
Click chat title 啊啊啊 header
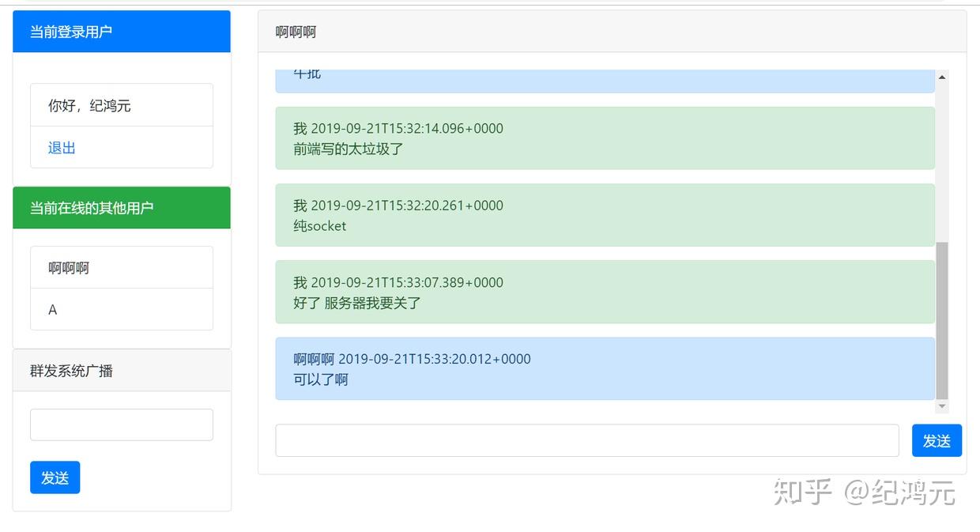pyautogui.click(x=612, y=32)
